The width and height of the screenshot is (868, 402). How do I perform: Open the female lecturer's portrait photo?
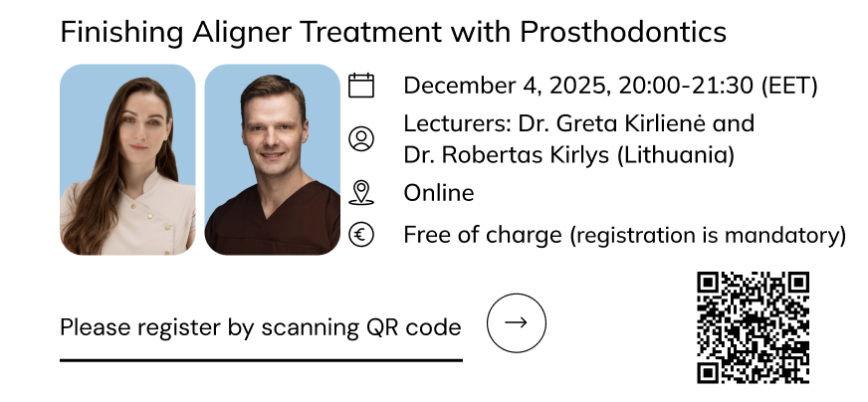127,160
